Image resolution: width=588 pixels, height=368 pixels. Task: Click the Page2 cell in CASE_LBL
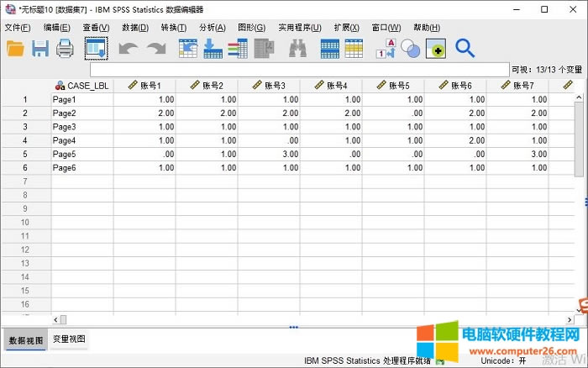tap(82, 113)
